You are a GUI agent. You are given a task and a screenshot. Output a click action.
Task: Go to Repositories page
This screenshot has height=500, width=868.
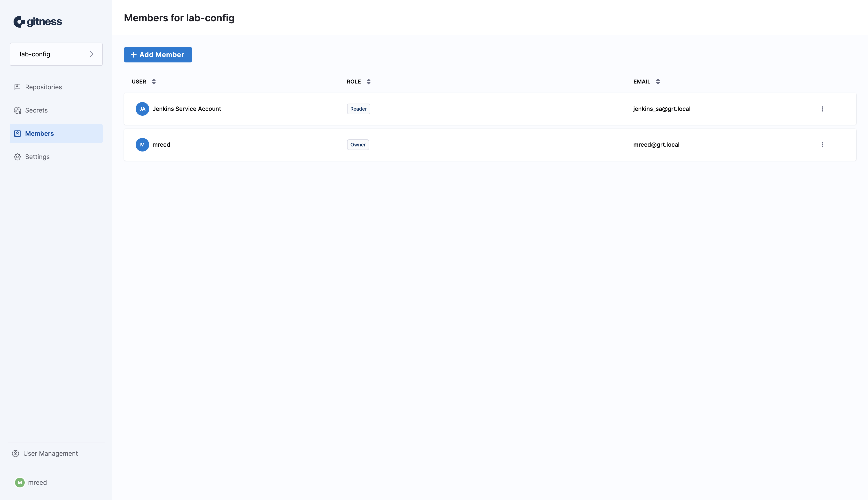(x=56, y=87)
